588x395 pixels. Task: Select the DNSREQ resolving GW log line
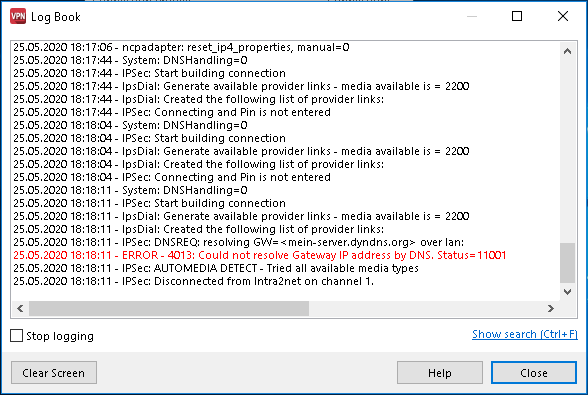point(238,242)
